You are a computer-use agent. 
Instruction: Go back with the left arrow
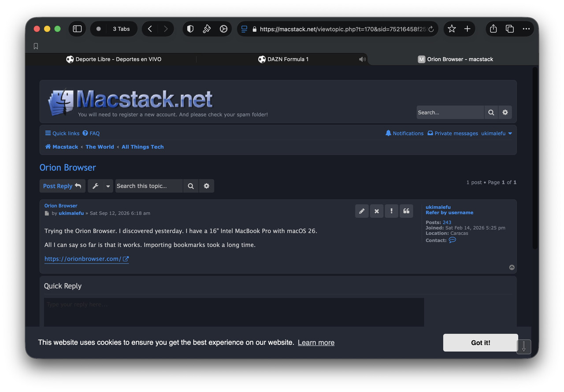click(150, 29)
